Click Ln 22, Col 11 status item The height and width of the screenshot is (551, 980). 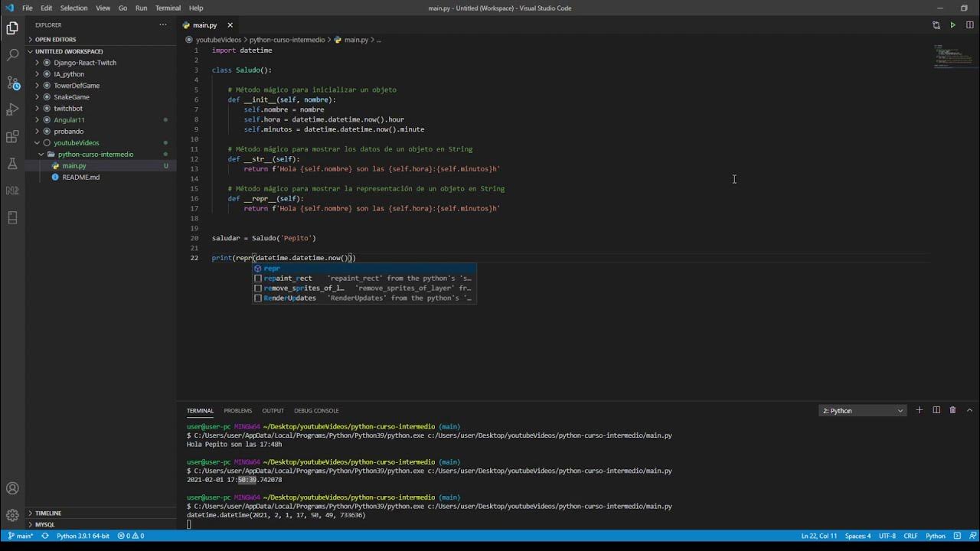click(x=819, y=536)
